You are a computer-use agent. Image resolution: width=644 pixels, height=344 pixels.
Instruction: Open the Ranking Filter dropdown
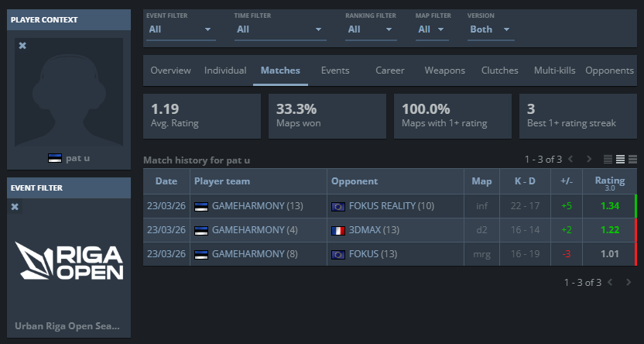pos(371,29)
